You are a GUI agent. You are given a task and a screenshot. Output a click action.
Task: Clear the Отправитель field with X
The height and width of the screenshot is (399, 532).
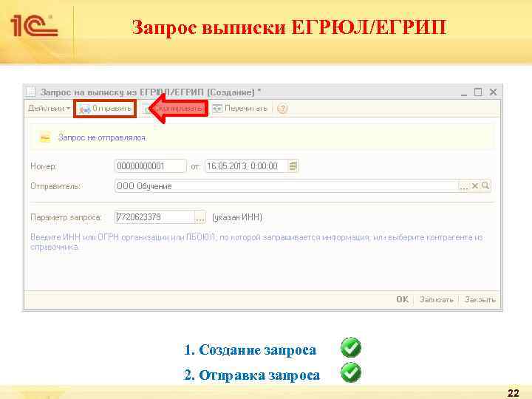tap(475, 186)
